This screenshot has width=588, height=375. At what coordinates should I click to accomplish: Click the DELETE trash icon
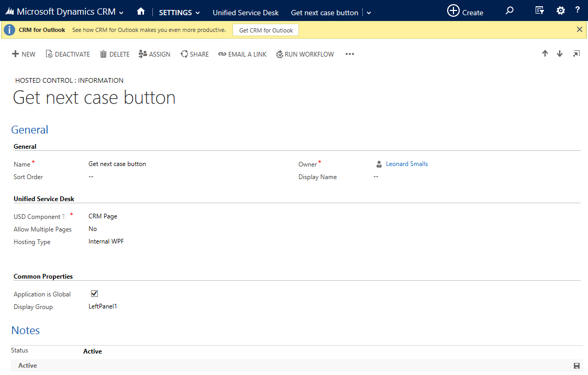click(x=104, y=54)
